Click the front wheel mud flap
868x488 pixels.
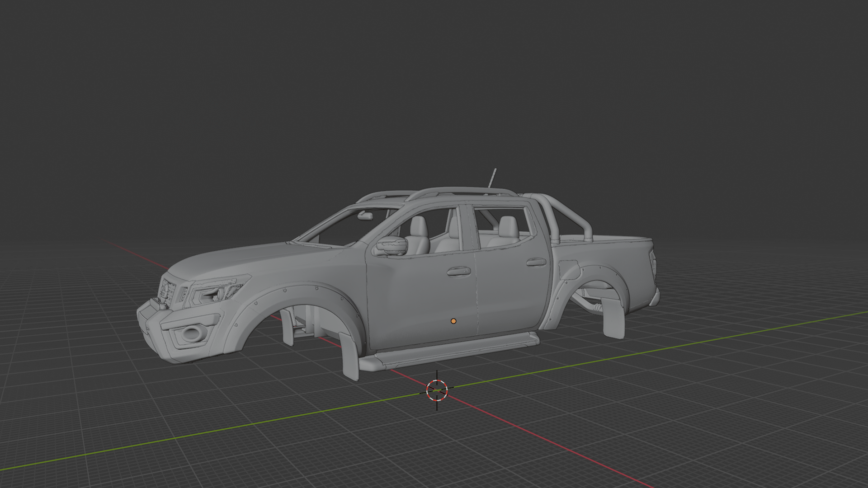click(x=350, y=356)
